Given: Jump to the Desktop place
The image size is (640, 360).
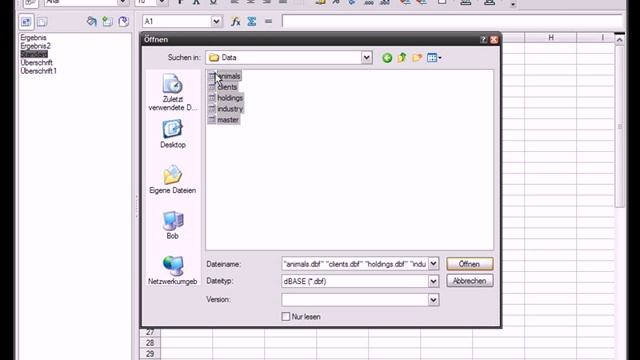Looking at the screenshot, I should coord(173,134).
